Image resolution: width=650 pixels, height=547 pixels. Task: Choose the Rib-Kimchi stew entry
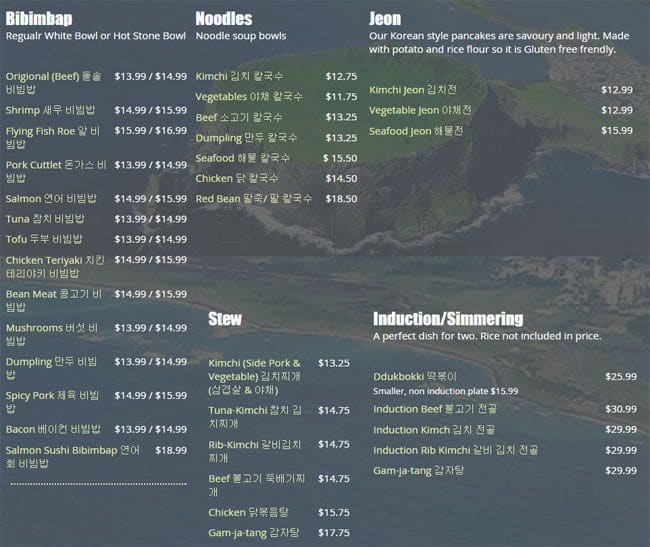point(254,451)
